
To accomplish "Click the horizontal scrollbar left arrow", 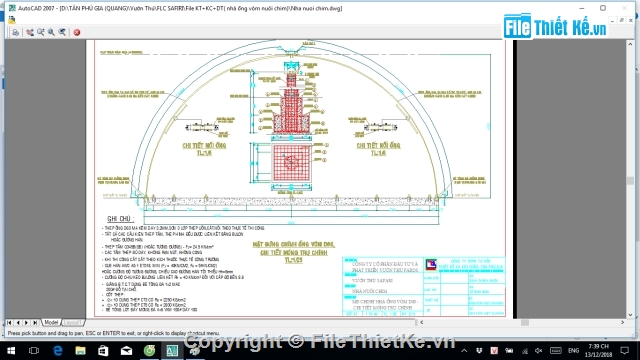I will 422,322.
